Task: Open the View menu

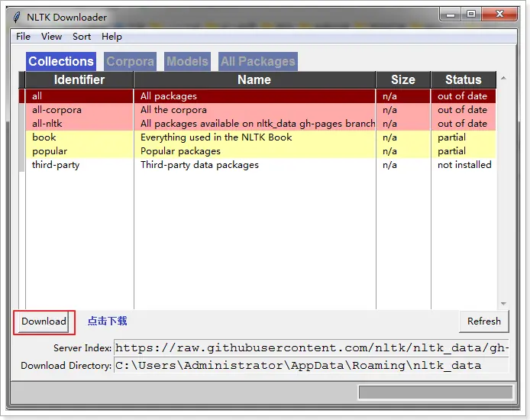Action: (51, 36)
